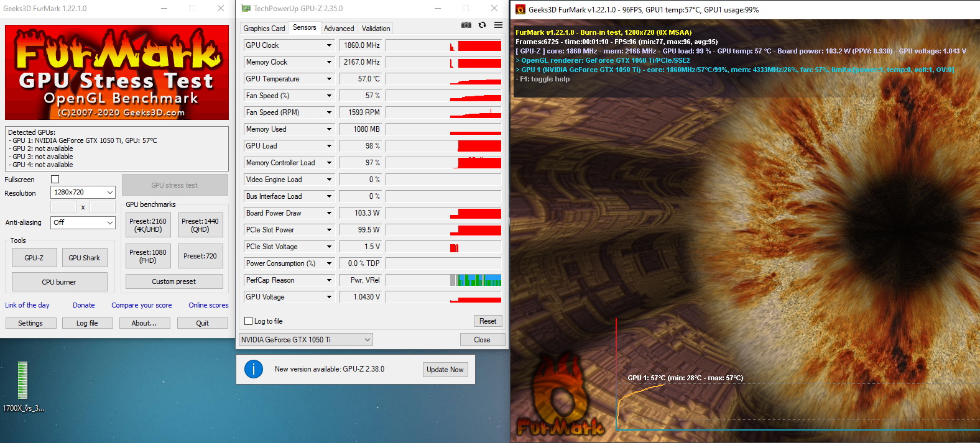The height and width of the screenshot is (443, 980).
Task: Open the CPU burner tool
Action: click(x=59, y=282)
